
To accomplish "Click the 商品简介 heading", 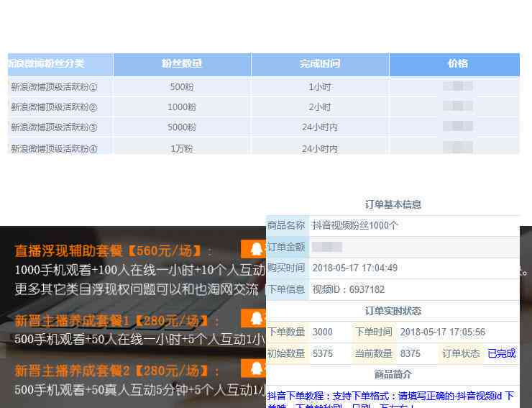I will (393, 374).
